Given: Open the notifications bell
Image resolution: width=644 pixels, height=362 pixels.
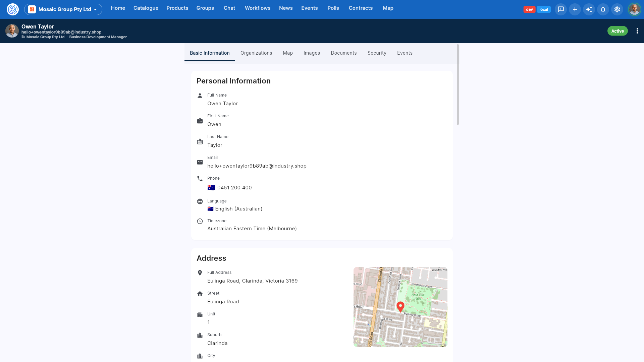Looking at the screenshot, I should (603, 9).
